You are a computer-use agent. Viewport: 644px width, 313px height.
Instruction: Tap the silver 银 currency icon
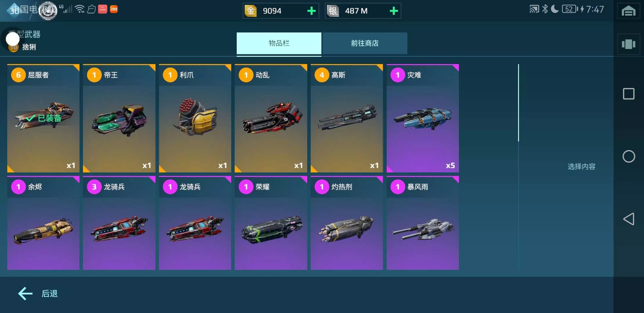(x=333, y=11)
